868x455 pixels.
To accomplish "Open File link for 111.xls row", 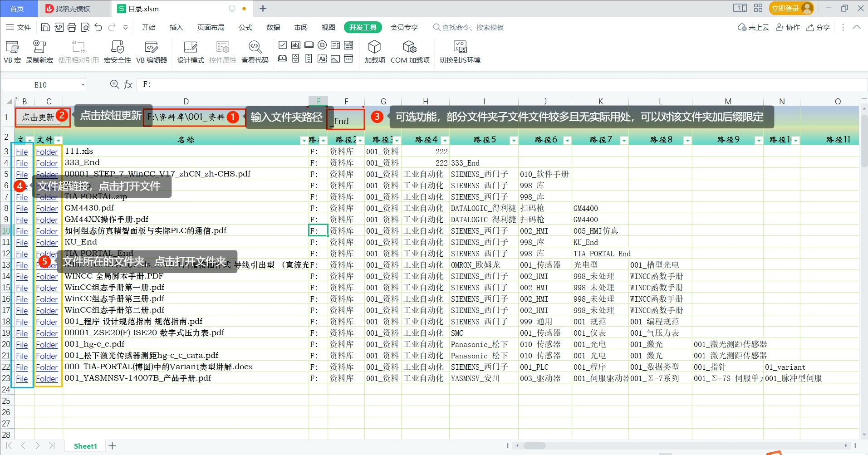I will coord(22,152).
